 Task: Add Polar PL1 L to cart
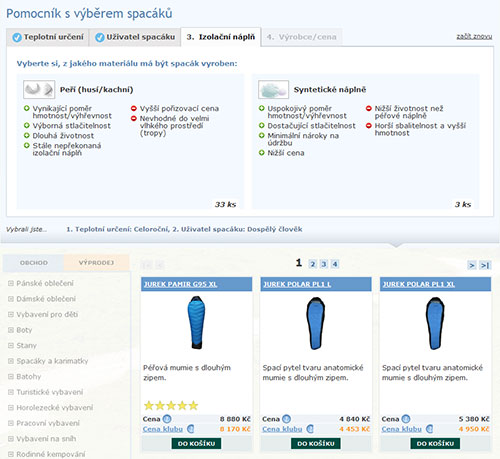pyautogui.click(x=316, y=444)
